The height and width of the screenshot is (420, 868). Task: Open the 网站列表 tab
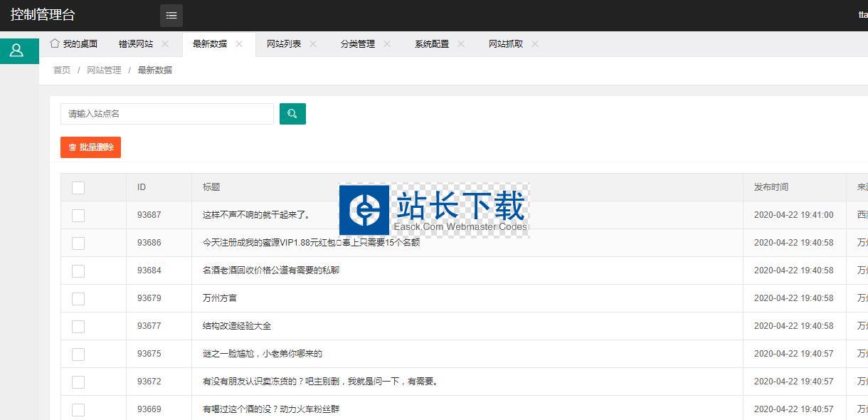click(284, 44)
